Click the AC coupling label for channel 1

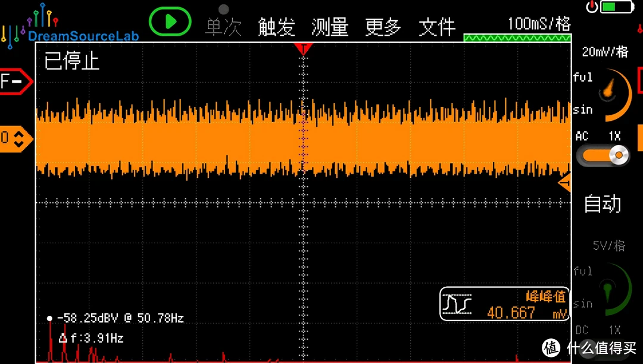click(582, 136)
